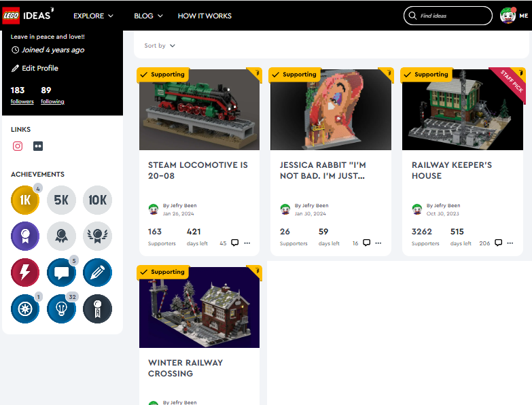Open the Railway Keeper's House thumbnail

pos(463,109)
